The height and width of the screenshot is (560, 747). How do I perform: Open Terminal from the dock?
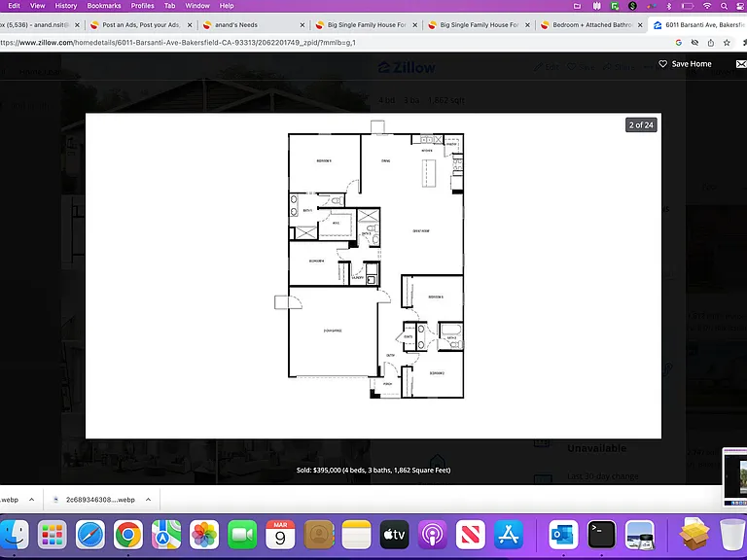click(601, 535)
